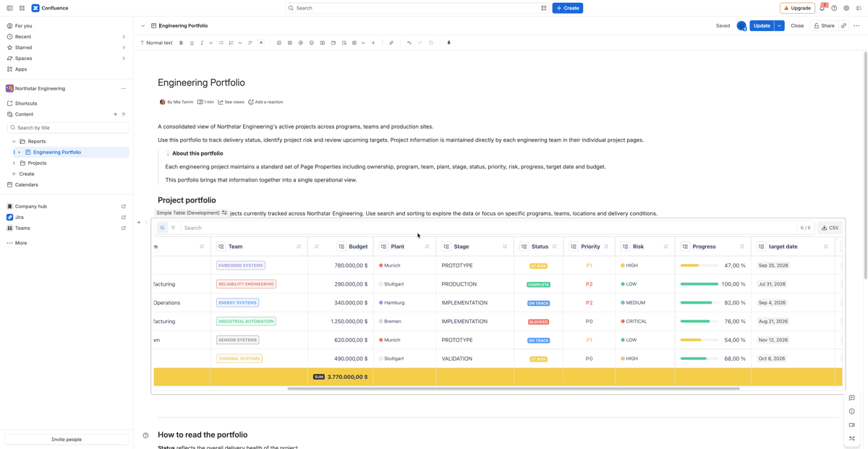The image size is (868, 449).
Task: Toggle the table search magnifier button
Action: click(162, 228)
